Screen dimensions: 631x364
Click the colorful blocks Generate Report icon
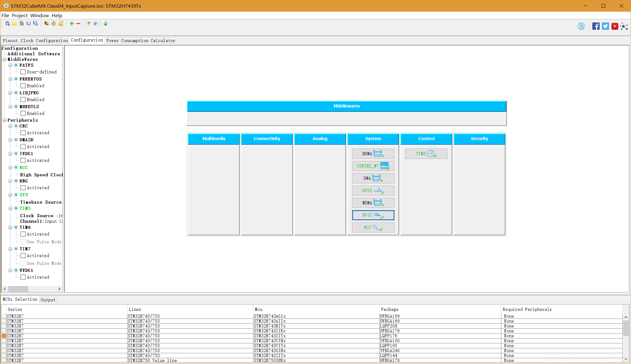(x=46, y=24)
